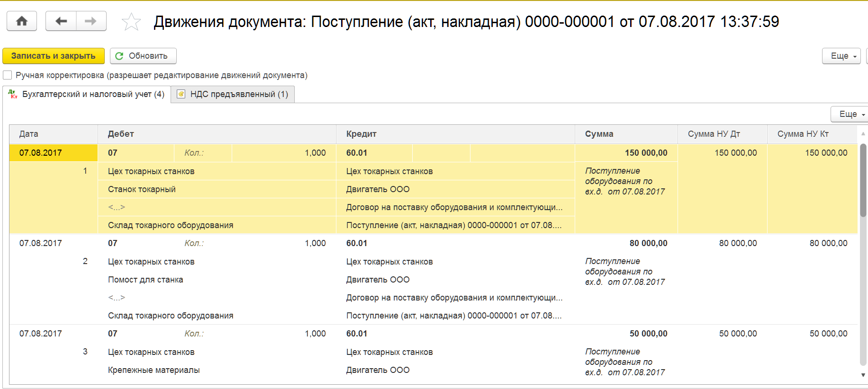Click the Обновить refresh button
This screenshot has width=868, height=389.
143,56
